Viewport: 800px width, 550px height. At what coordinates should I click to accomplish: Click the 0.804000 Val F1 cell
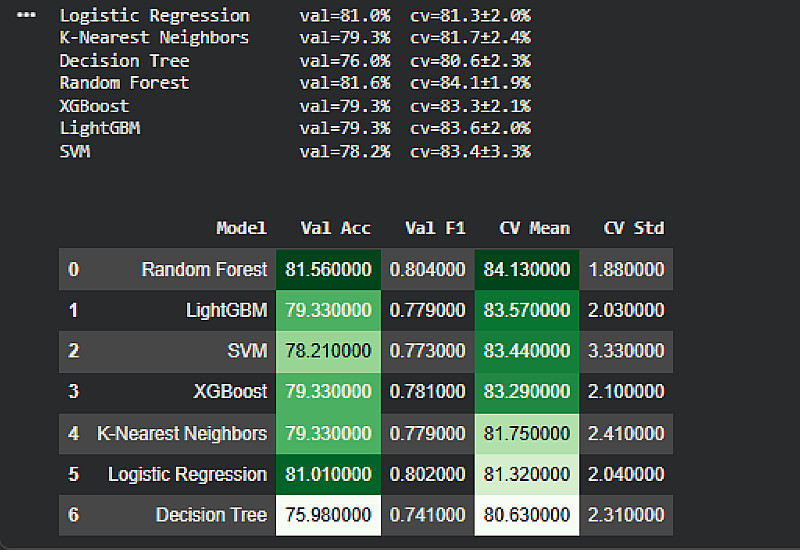pos(428,269)
